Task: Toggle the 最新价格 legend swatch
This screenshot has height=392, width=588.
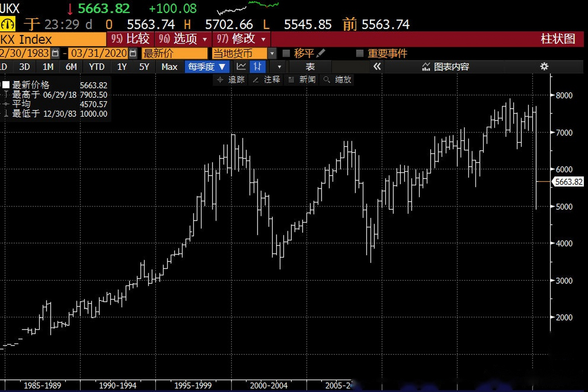Action: (6, 85)
